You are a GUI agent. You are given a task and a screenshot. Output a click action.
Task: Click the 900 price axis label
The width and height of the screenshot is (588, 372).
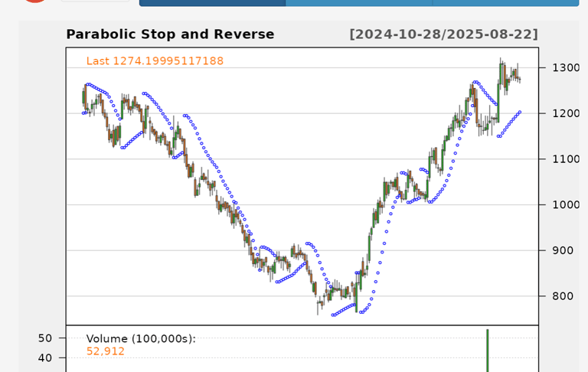(x=563, y=250)
